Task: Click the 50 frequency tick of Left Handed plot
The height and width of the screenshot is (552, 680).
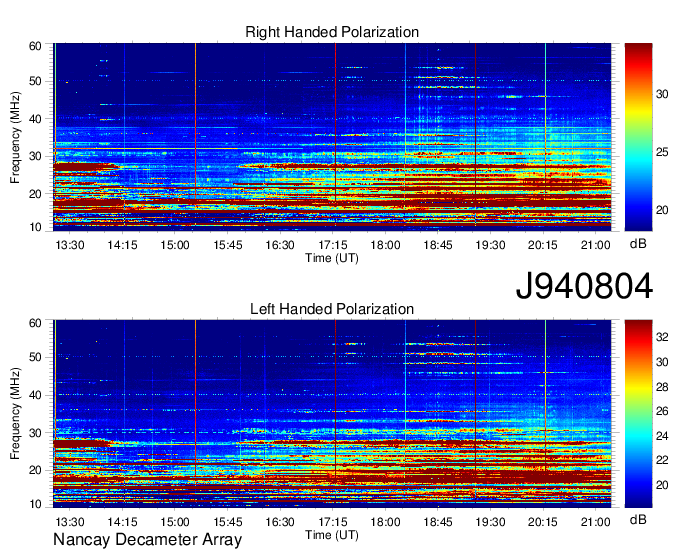Action: coord(35,358)
